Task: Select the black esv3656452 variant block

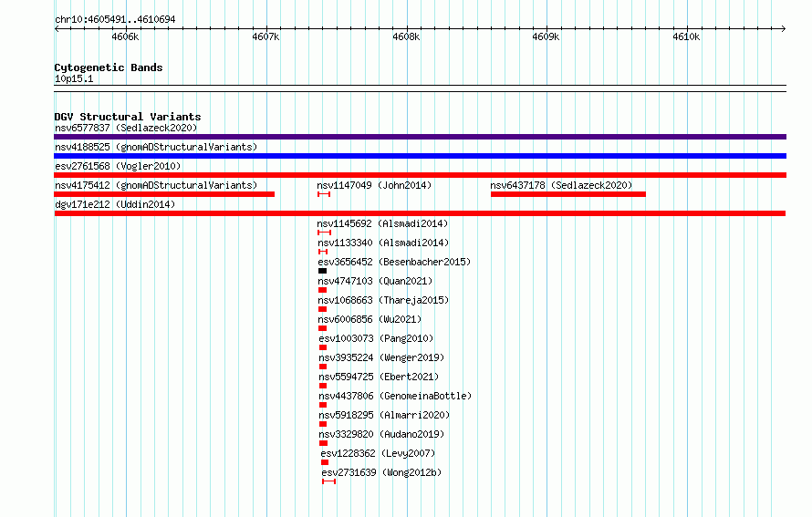Action: pos(323,271)
